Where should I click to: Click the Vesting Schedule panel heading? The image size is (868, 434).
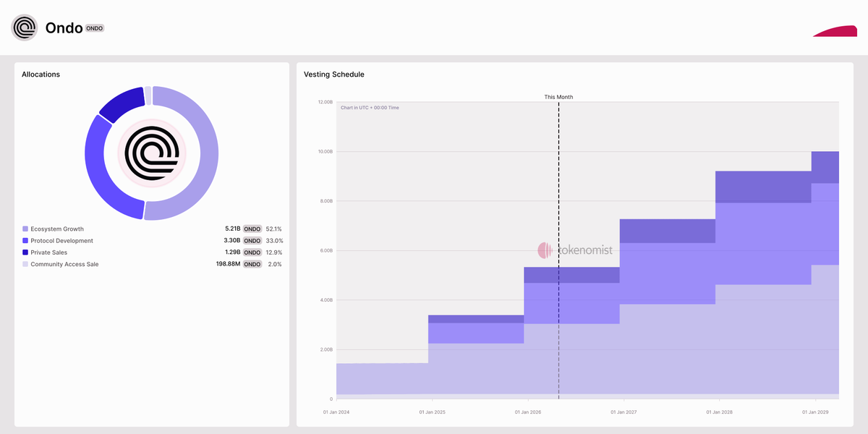point(334,75)
